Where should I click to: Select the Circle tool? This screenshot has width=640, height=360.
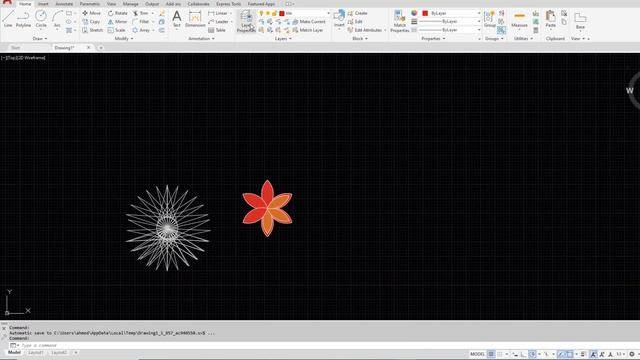click(x=41, y=19)
